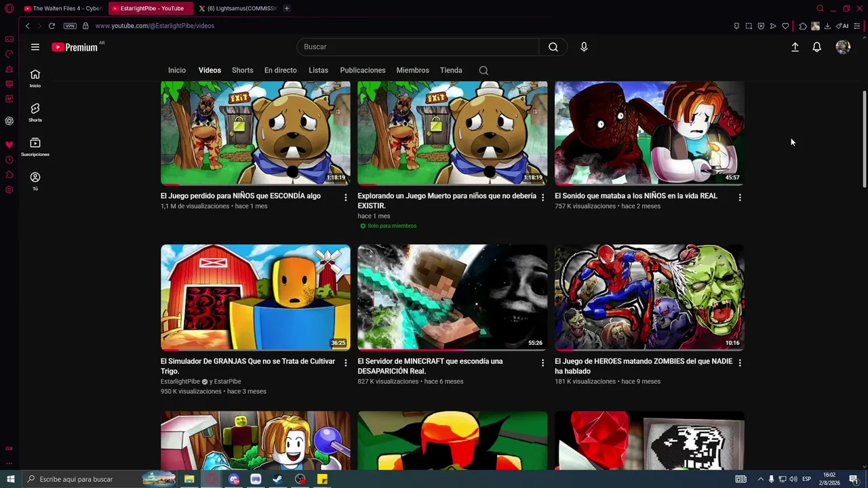
Task: Bookmark the page with the toolbar heart icon
Action: [785, 26]
